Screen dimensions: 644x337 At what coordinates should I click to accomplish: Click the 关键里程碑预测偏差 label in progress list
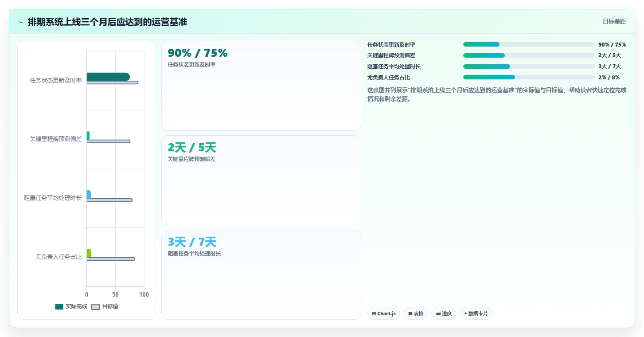pyautogui.click(x=391, y=55)
